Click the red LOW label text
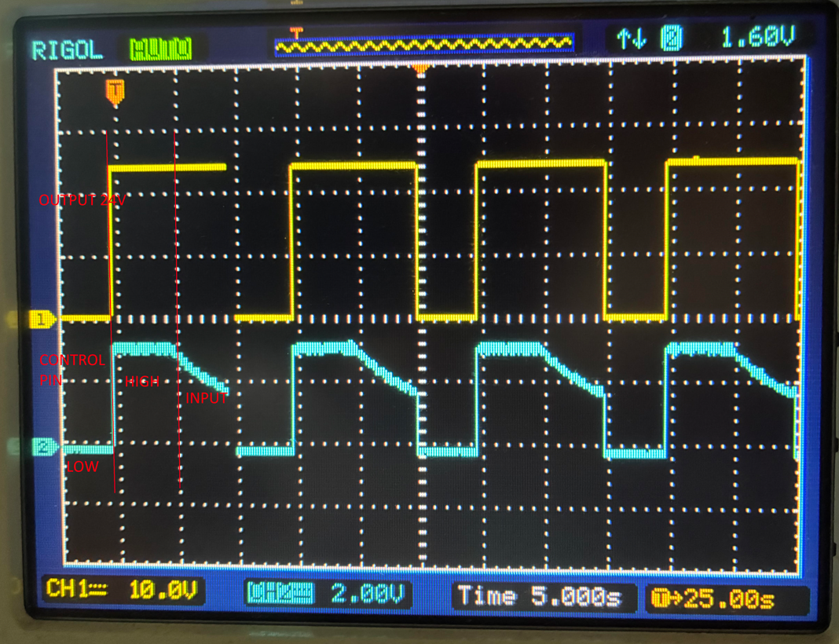 tap(82, 467)
